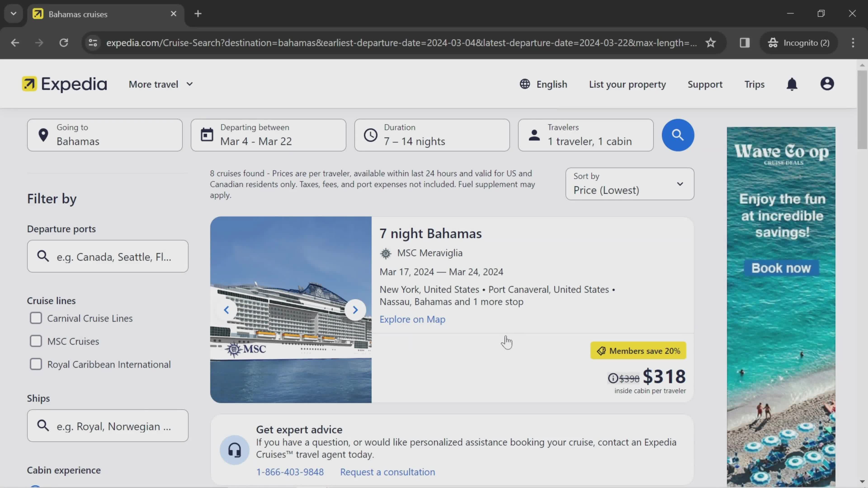Open the browser side panel

point(744,43)
